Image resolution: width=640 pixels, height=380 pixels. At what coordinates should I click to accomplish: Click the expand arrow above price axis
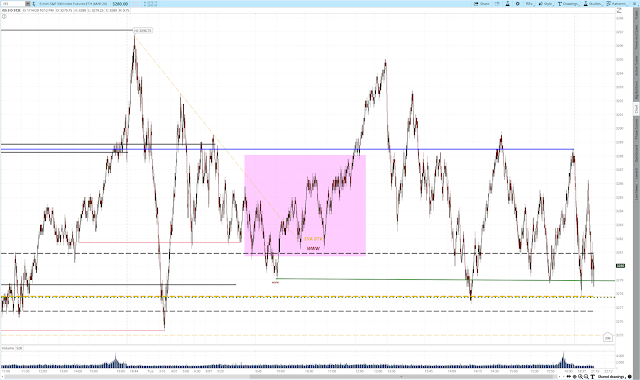click(619, 11)
